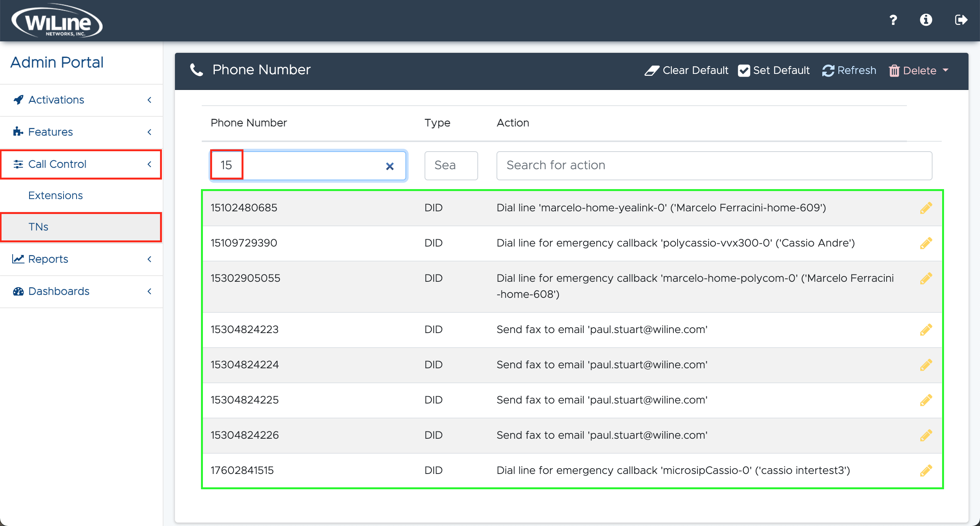Select phone number 15304824226
Screen dimensions: 980x526
point(245,435)
